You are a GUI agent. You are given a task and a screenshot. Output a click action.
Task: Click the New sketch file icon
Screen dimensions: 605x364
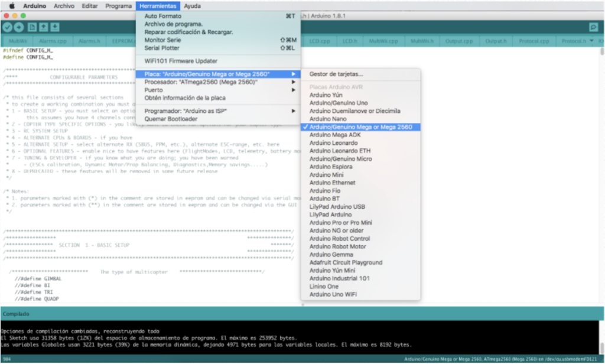[32, 27]
